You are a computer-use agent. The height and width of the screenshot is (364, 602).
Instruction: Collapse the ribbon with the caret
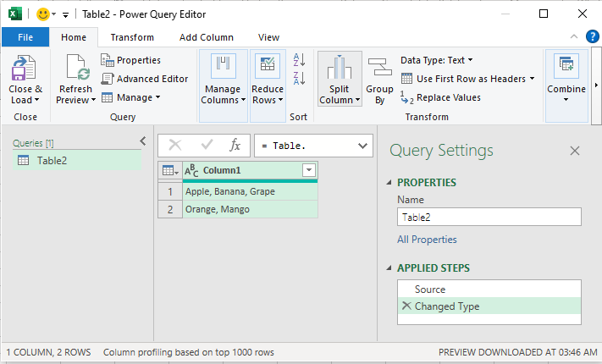[x=574, y=36]
